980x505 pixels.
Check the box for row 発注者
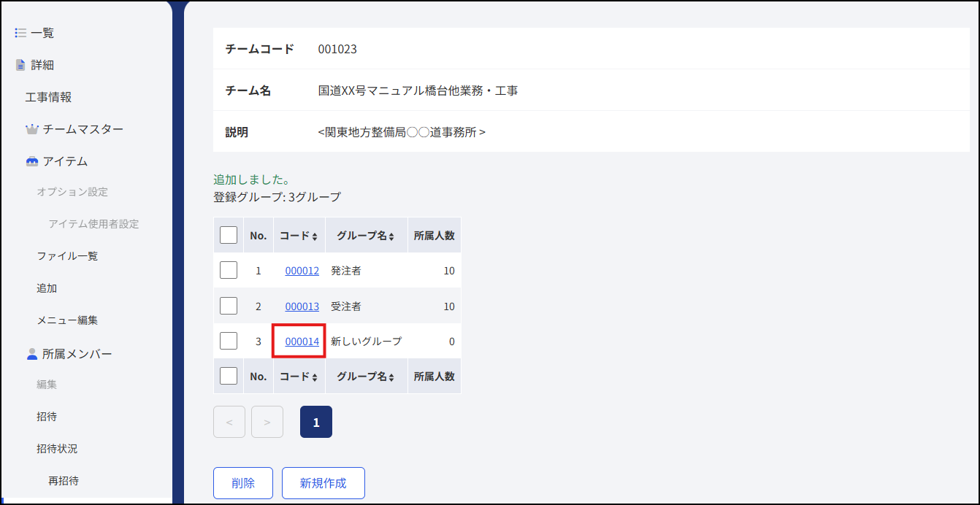click(229, 271)
